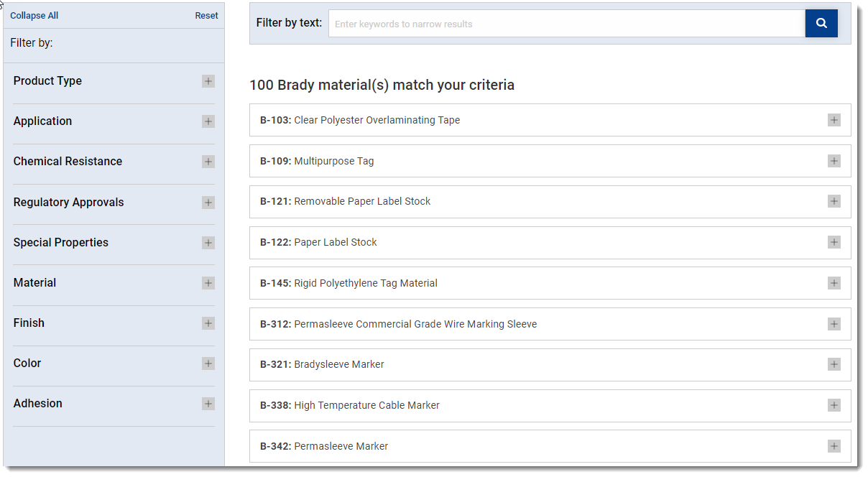Expand the Product Type filter plus icon

208,81
